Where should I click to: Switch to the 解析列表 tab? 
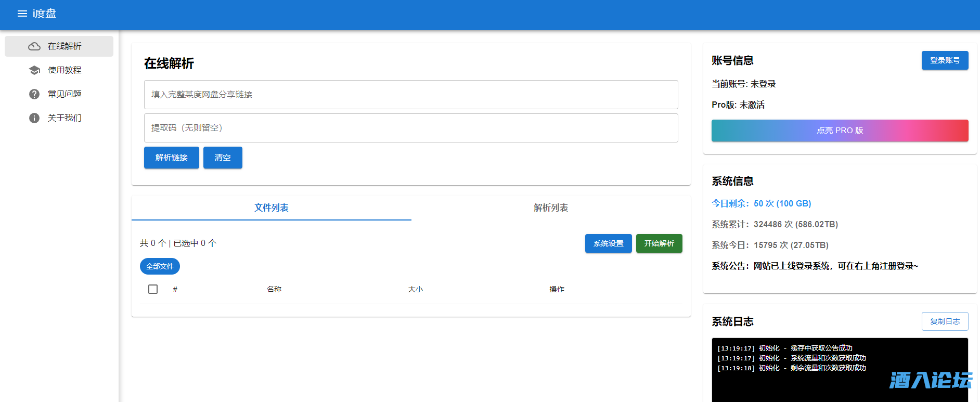pos(550,208)
